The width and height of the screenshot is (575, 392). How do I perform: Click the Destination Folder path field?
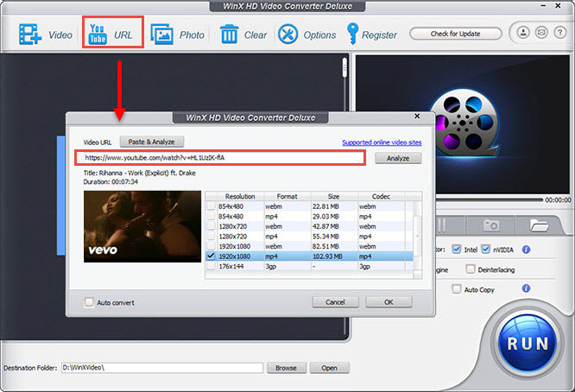pyautogui.click(x=162, y=368)
